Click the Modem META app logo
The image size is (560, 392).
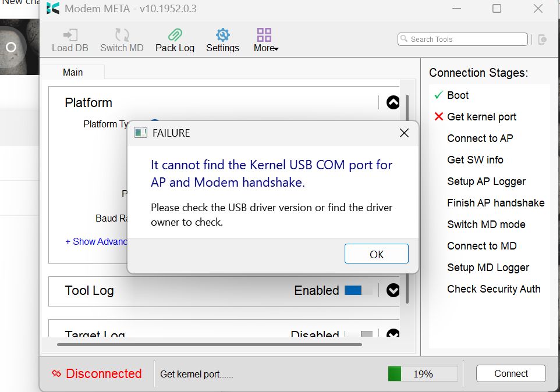point(53,9)
